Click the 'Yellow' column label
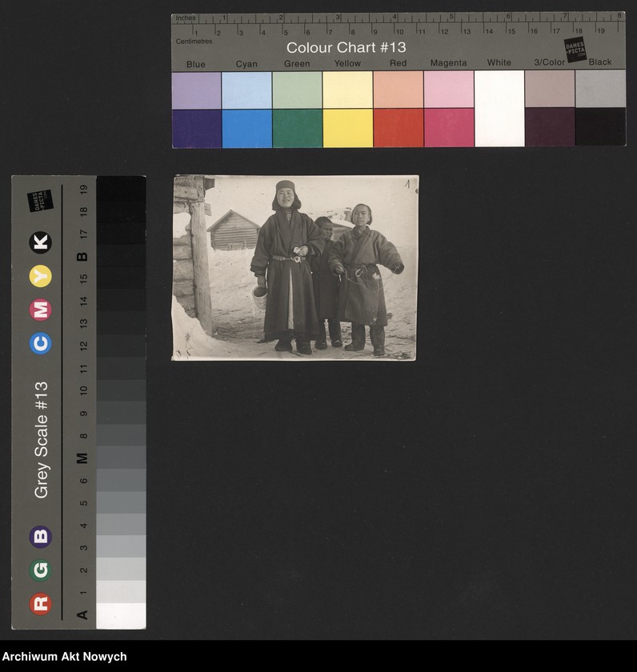Image resolution: width=637 pixels, height=672 pixels. pyautogui.click(x=347, y=63)
